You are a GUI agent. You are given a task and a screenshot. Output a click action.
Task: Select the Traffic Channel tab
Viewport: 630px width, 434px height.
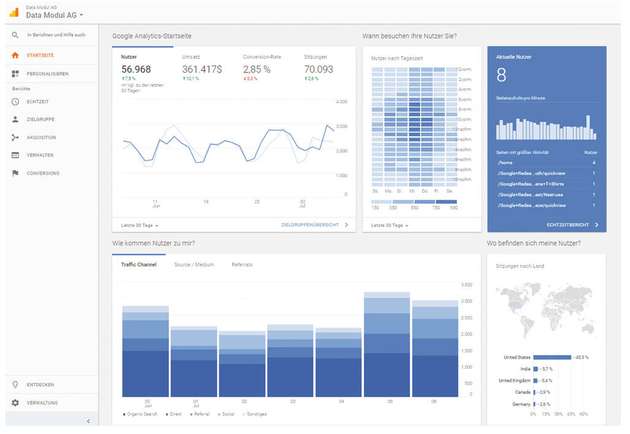tap(139, 264)
